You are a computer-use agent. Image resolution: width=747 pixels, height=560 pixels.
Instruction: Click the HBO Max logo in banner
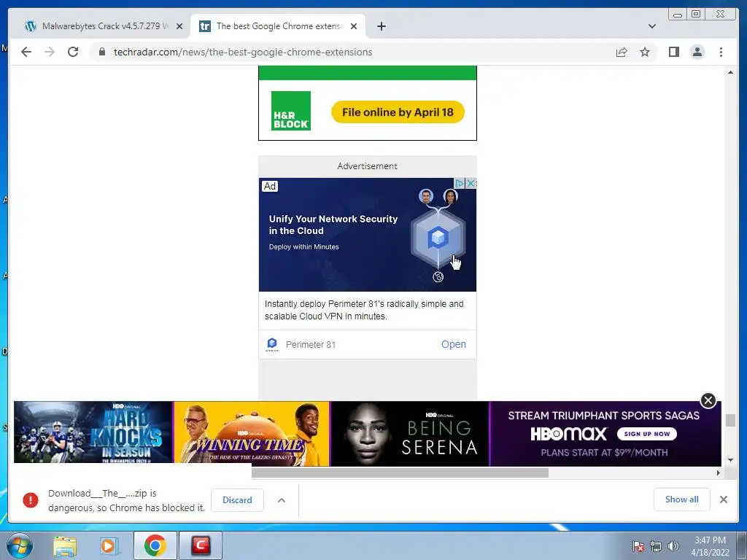pyautogui.click(x=568, y=434)
